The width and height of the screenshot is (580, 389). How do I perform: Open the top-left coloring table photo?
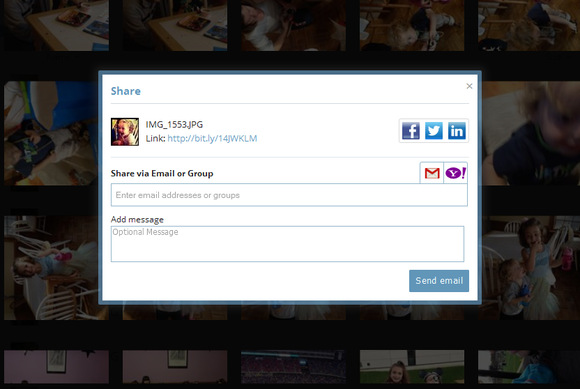click(x=56, y=25)
